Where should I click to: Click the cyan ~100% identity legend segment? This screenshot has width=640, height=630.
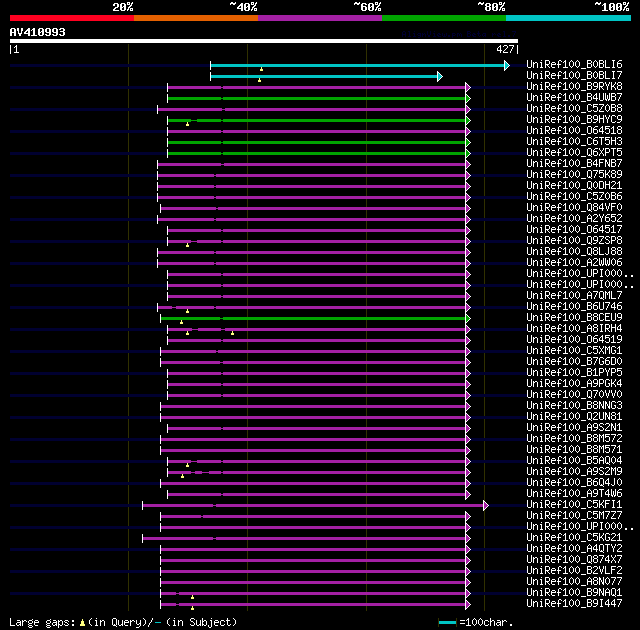tap(568, 18)
